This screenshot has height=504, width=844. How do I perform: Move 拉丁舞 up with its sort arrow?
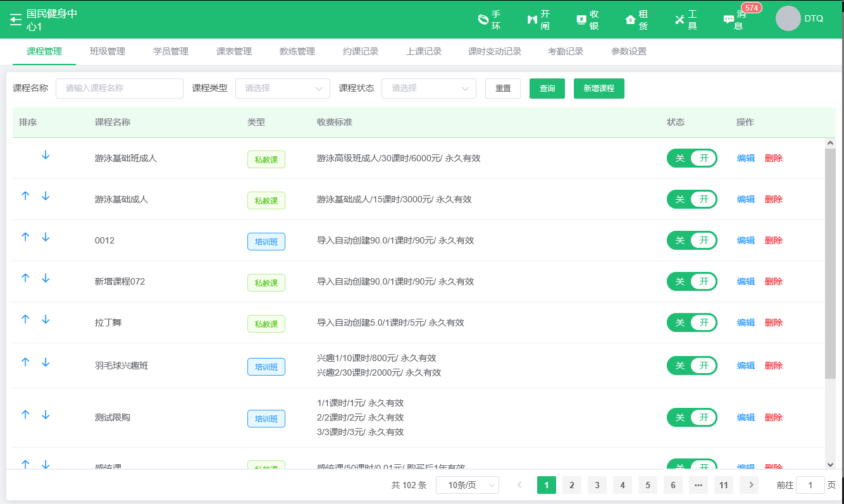(x=25, y=319)
